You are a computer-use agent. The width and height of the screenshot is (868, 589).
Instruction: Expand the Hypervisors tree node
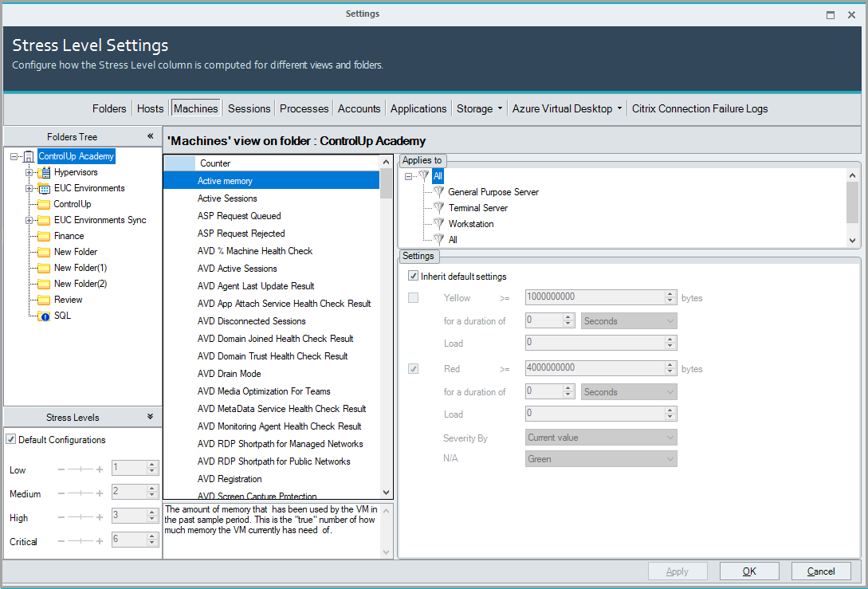[x=29, y=172]
